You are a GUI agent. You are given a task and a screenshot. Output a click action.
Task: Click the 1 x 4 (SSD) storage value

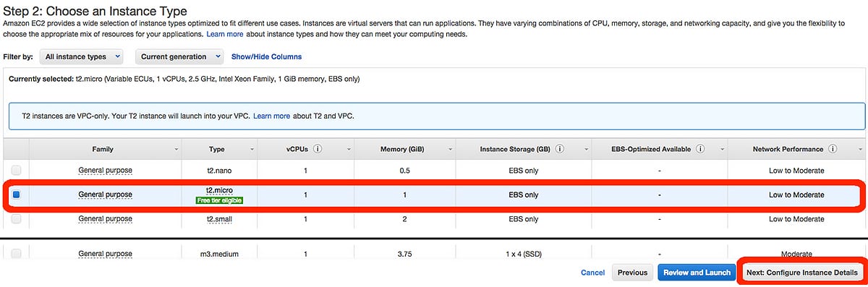pos(524,254)
